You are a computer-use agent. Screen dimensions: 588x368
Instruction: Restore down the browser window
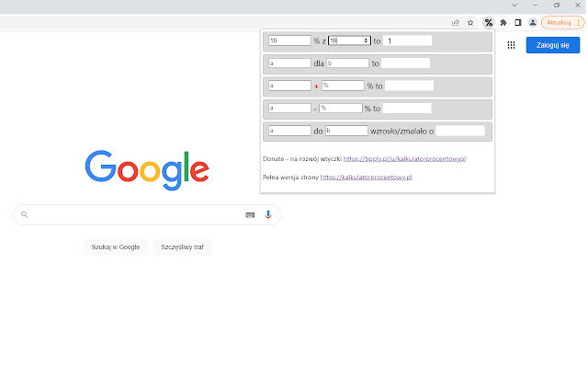coord(557,6)
